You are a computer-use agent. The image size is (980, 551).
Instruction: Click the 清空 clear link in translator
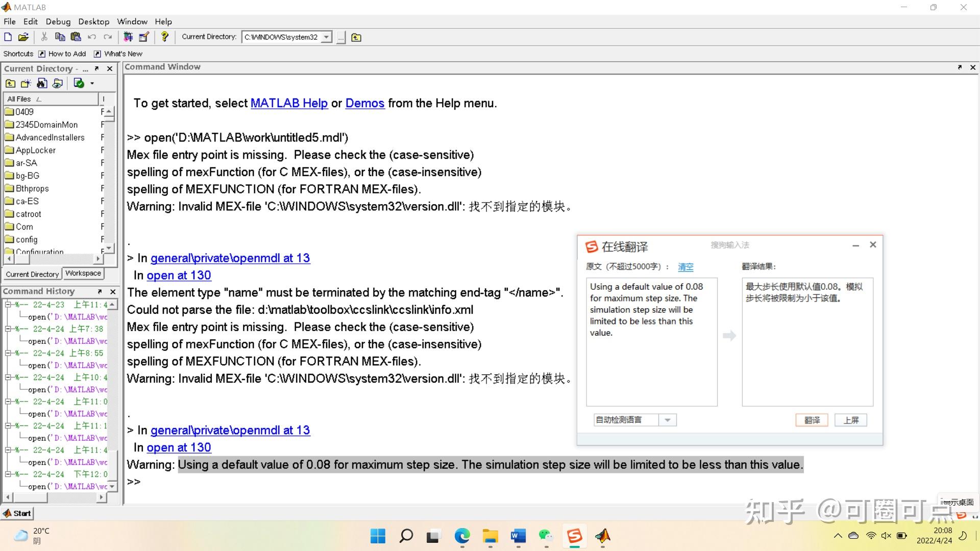click(x=685, y=267)
